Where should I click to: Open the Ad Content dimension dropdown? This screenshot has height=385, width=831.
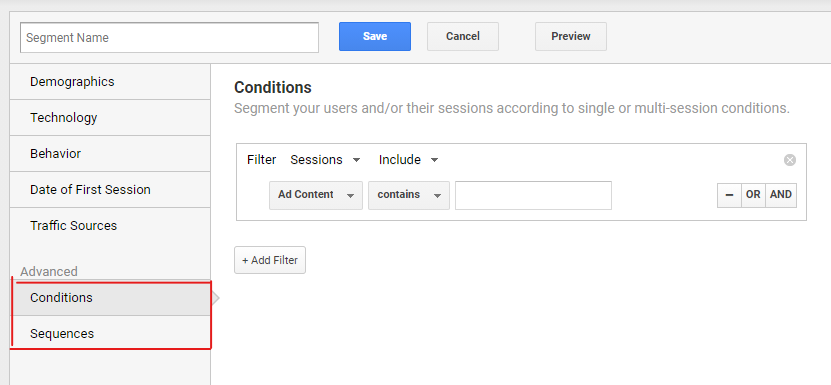[316, 195]
